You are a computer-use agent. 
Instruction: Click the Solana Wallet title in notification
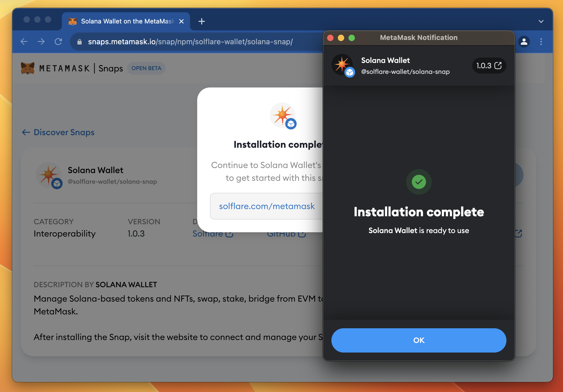(385, 60)
